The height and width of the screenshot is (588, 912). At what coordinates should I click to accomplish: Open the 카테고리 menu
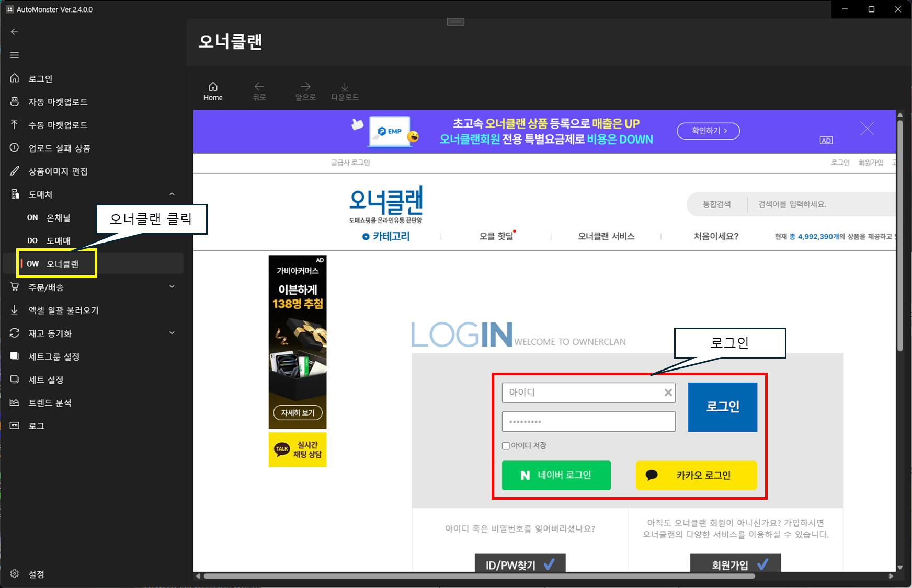click(x=386, y=236)
